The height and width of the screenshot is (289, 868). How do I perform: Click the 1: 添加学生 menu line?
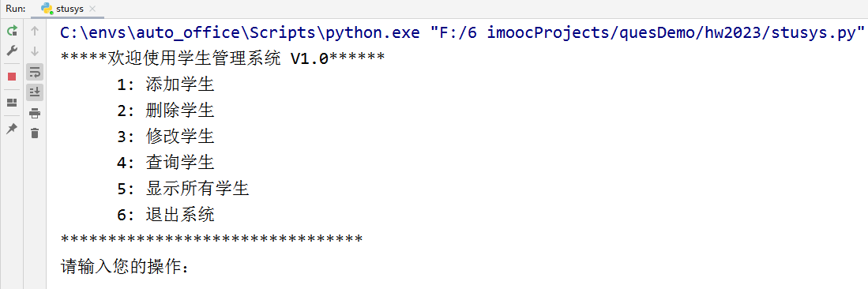(166, 84)
